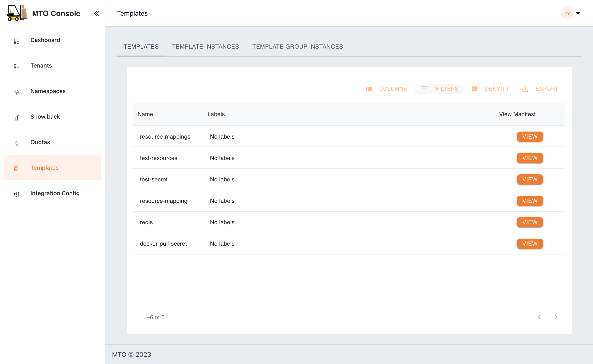Click the columns icon in toolbar
The image size is (593, 364).
pyautogui.click(x=369, y=89)
